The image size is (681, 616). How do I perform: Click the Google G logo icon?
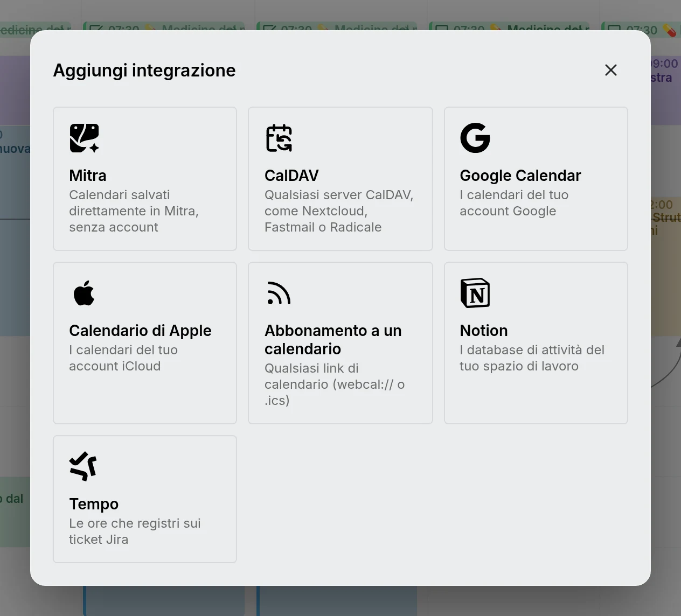click(x=475, y=138)
